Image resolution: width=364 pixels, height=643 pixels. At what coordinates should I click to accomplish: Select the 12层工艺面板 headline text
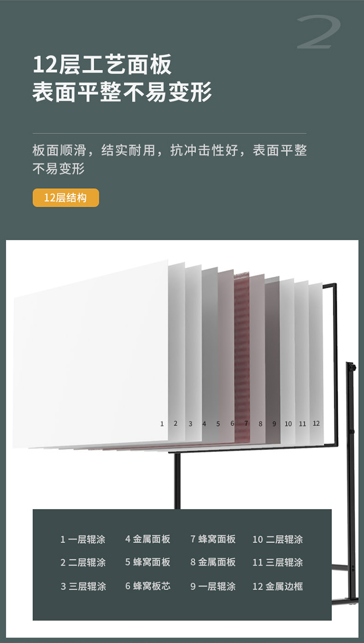(102, 65)
